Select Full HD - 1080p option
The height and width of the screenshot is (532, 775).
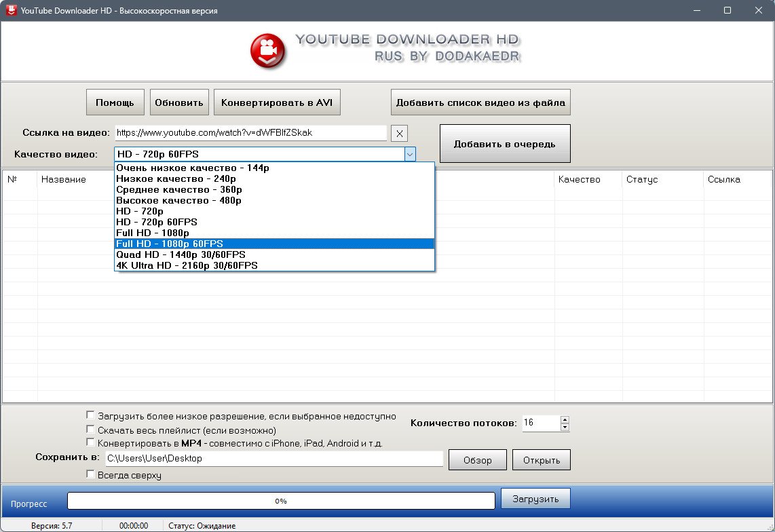[x=274, y=233]
